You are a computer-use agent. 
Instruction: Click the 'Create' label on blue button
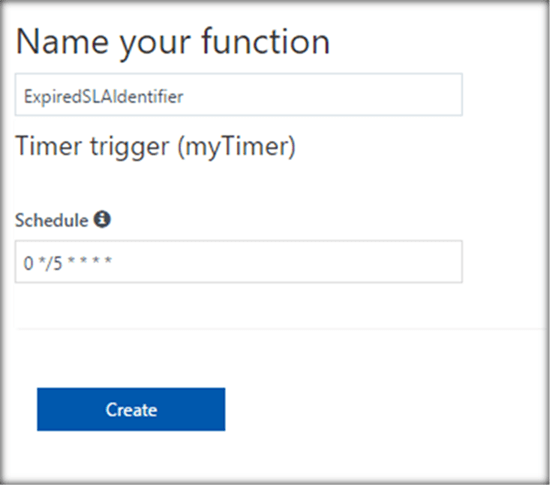click(131, 410)
